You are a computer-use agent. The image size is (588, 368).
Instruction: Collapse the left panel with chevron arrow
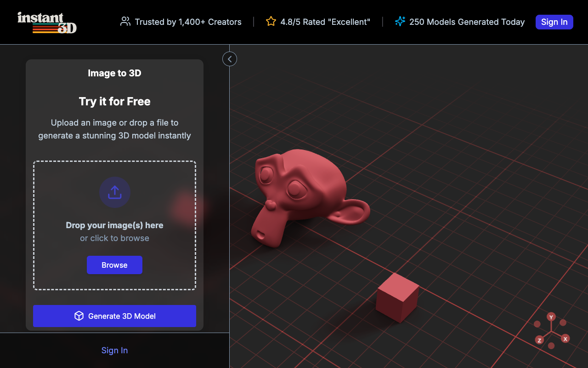[230, 59]
